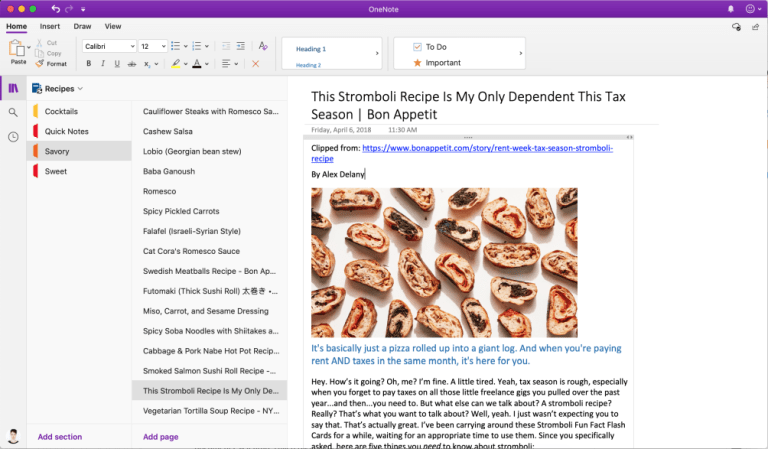Open the bullet style dropdown arrow
The width and height of the screenshot is (768, 449).
pyautogui.click(x=186, y=47)
